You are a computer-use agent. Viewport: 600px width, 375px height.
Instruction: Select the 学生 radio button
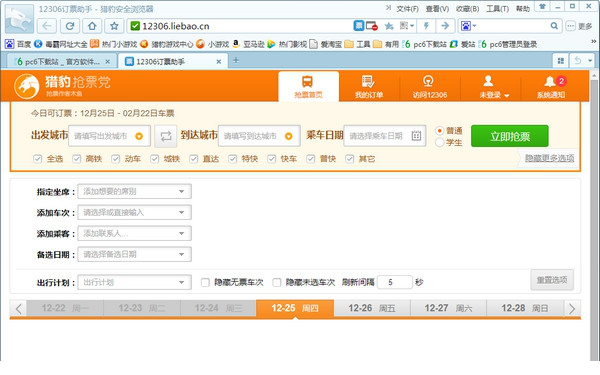tap(440, 142)
